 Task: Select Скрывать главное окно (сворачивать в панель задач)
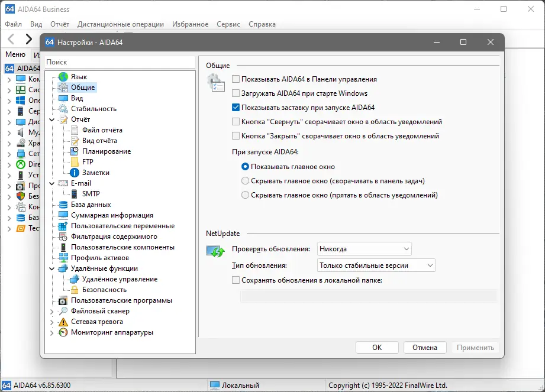(246, 182)
